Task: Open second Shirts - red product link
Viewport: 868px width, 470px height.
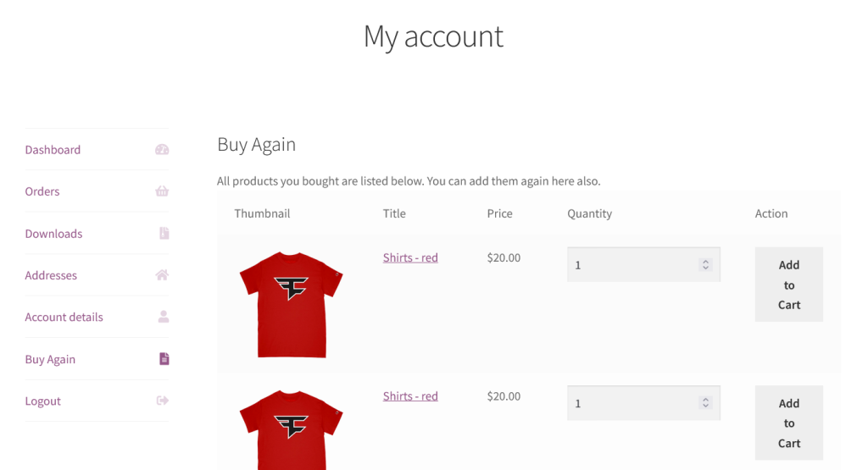Action: [410, 396]
